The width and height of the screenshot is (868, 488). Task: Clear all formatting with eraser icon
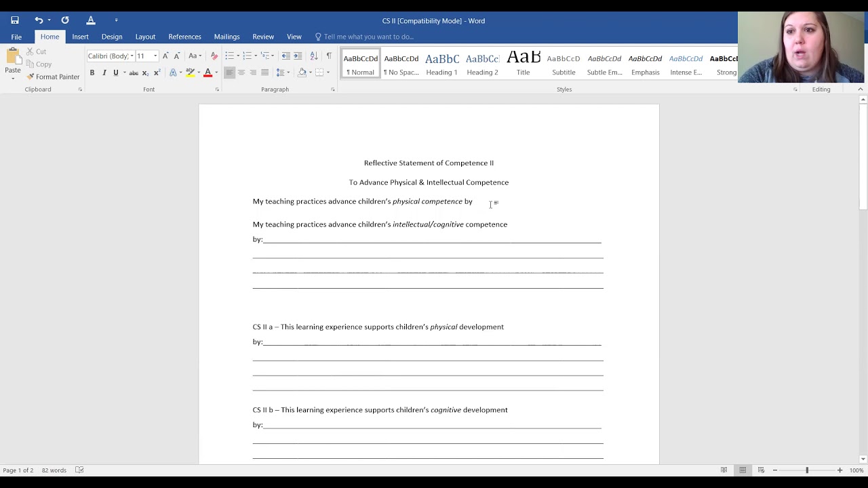214,56
